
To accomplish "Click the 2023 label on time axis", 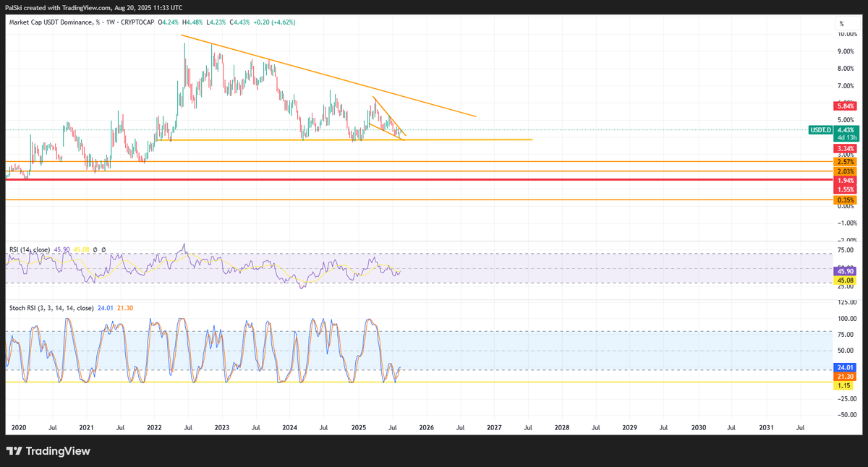I will 221,429.
